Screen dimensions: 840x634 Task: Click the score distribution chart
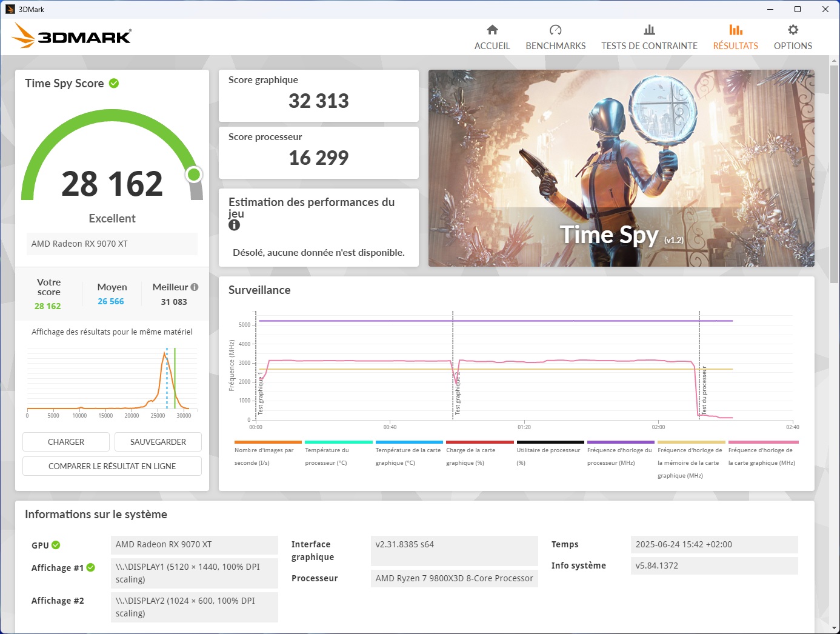click(x=112, y=382)
